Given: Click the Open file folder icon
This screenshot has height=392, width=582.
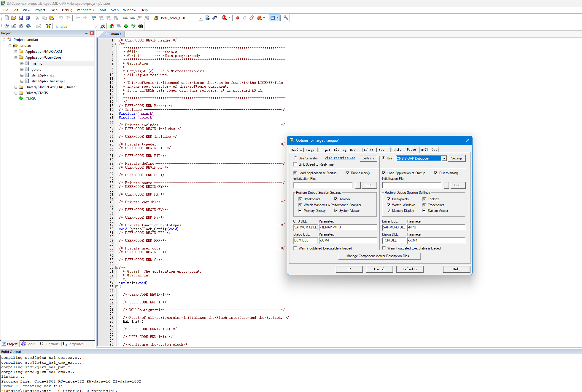Looking at the screenshot, I should [x=14, y=18].
